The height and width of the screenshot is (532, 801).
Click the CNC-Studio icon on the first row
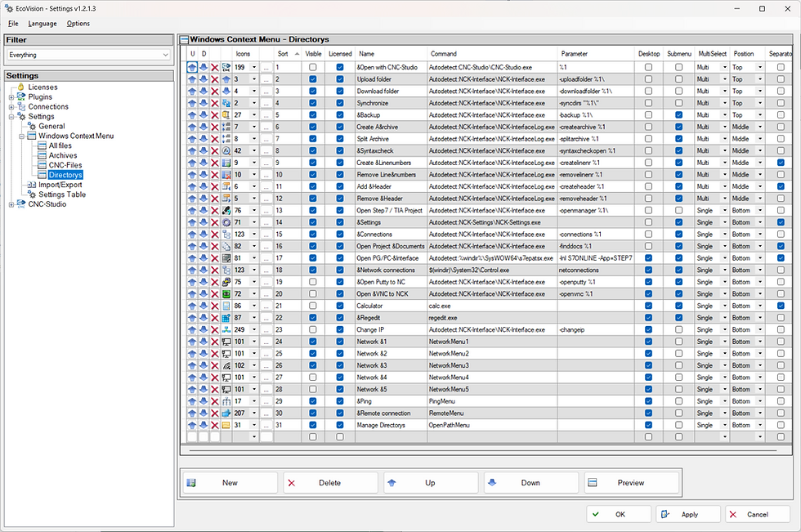tap(226, 67)
